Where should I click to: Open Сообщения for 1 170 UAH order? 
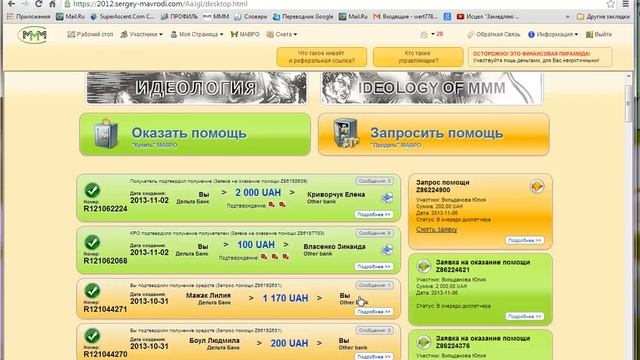pos(374,285)
